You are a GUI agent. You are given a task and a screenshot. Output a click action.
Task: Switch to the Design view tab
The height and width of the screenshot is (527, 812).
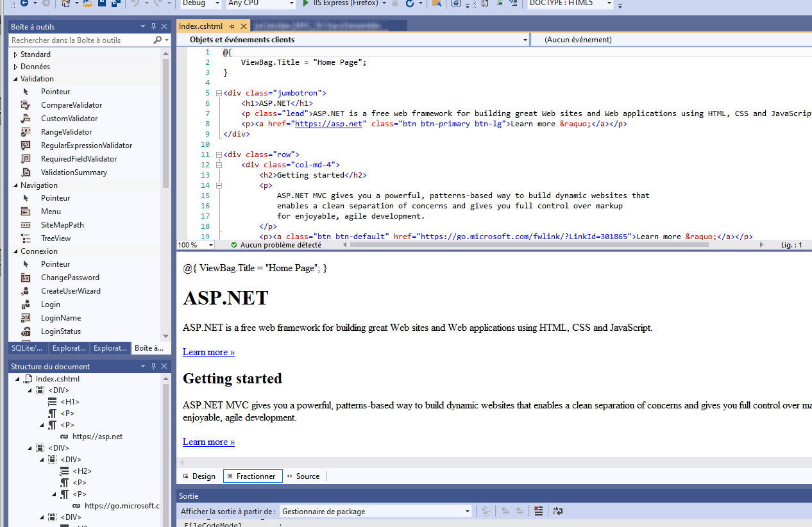tap(199, 476)
